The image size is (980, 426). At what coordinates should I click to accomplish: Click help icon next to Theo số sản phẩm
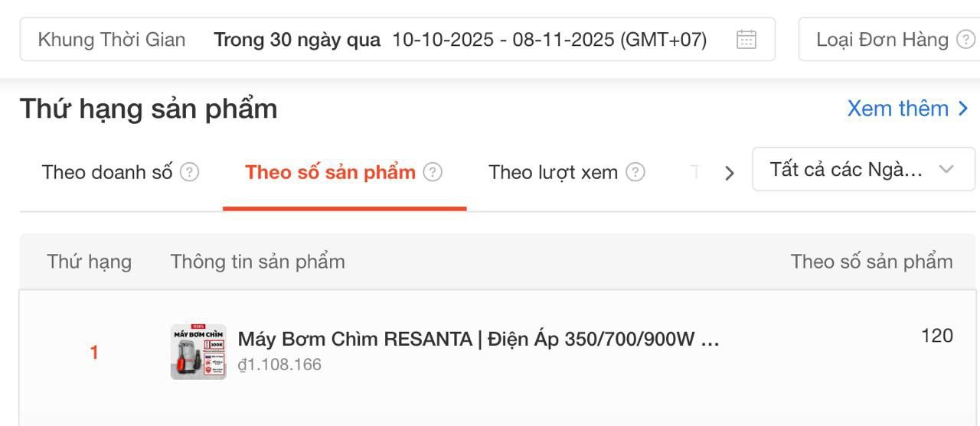433,172
